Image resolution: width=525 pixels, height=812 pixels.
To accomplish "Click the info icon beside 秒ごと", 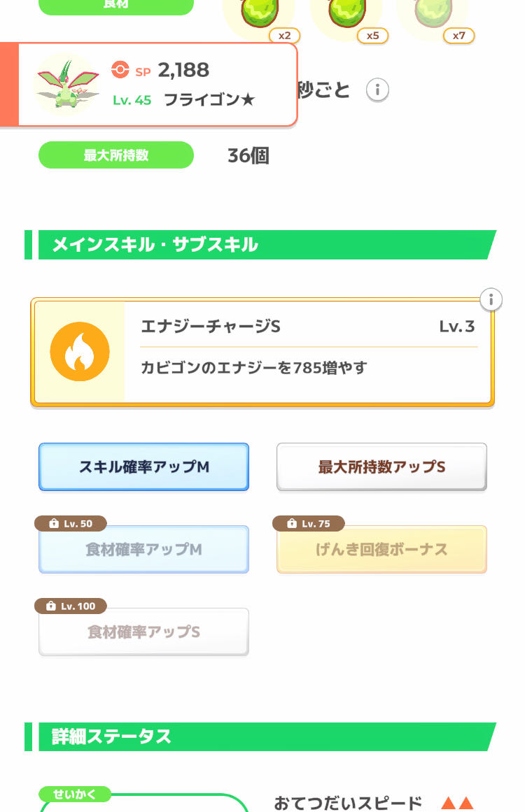I will point(377,90).
